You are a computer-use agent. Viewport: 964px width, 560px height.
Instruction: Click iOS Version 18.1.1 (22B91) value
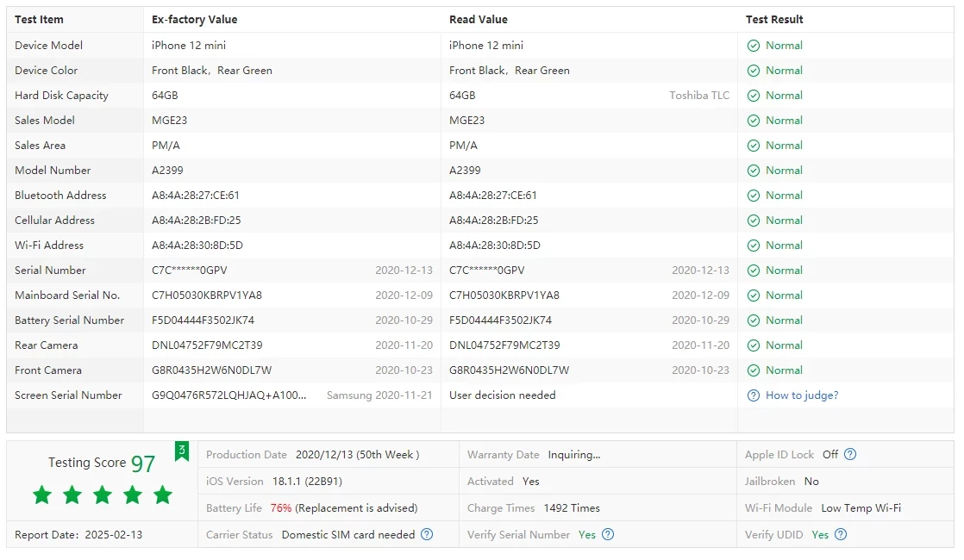pos(308,482)
